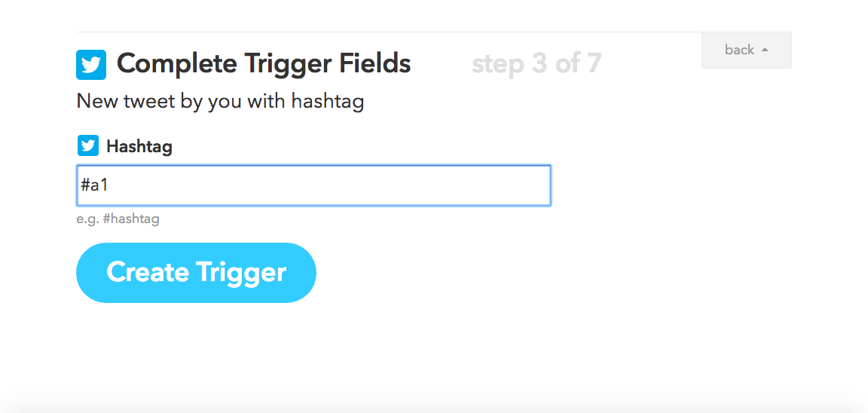Click the 'e.g. #hashtag' hint text
Screen dimensions: 868x413
tap(118, 219)
